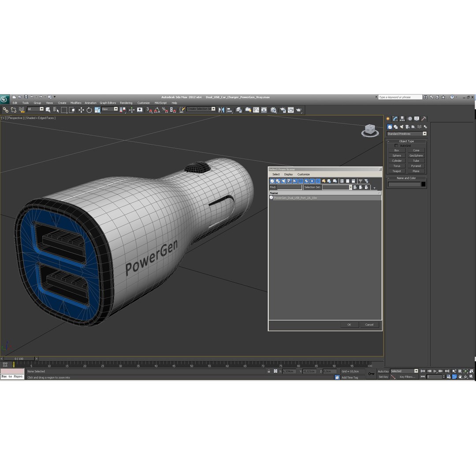Open the Standard Primitives dropdown
Viewport: 476px width, 476px height.
pos(407,134)
